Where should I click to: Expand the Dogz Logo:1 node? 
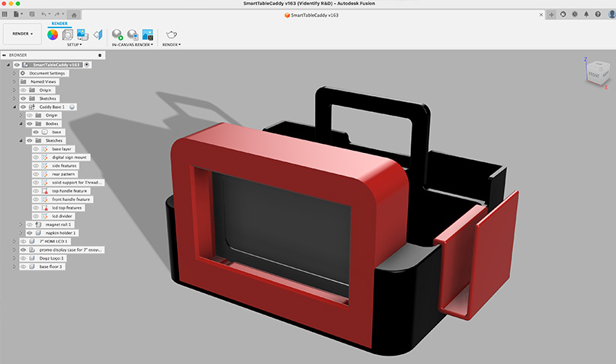(x=14, y=258)
